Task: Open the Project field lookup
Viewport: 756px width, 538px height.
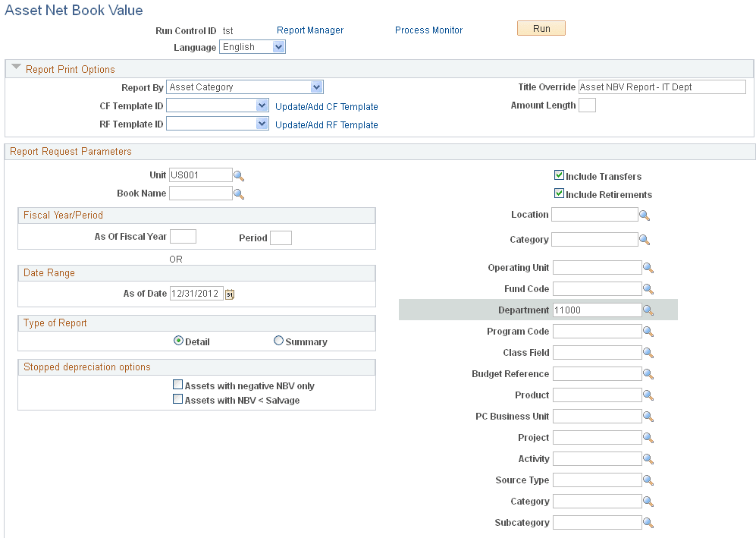Action: click(648, 437)
